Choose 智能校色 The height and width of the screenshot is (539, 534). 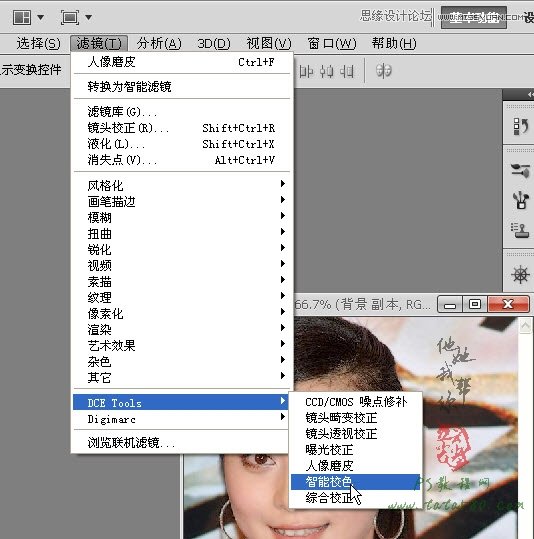point(356,482)
